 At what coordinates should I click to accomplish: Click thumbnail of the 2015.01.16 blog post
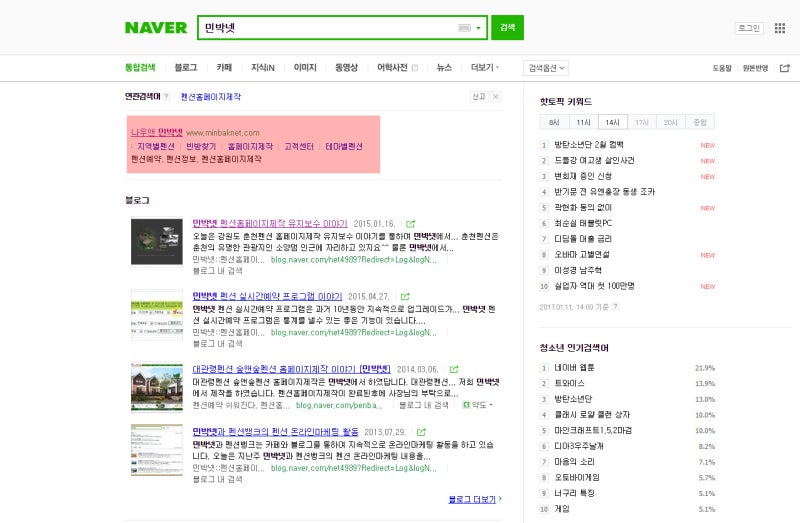(x=157, y=241)
